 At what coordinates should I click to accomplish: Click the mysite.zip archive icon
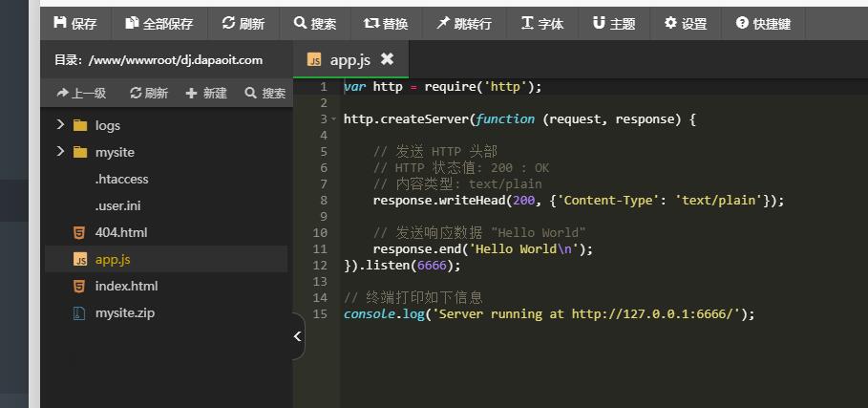79,313
